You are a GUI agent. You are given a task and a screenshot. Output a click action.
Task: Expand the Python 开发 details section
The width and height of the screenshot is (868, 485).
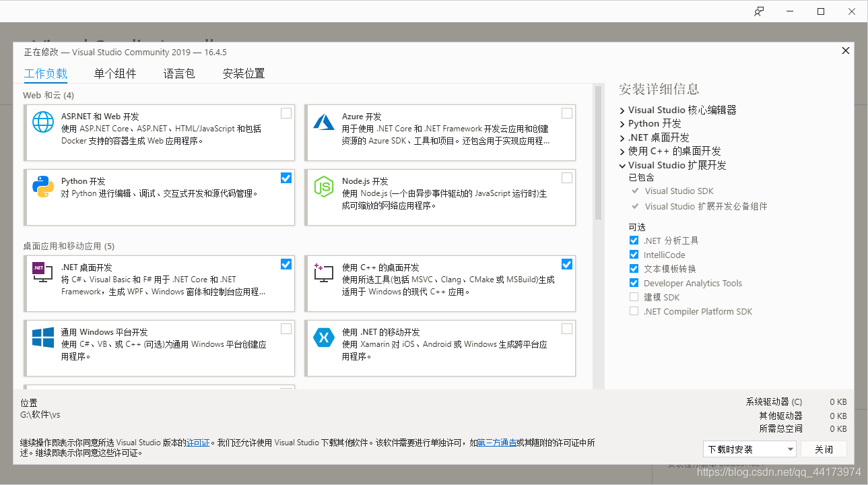622,123
